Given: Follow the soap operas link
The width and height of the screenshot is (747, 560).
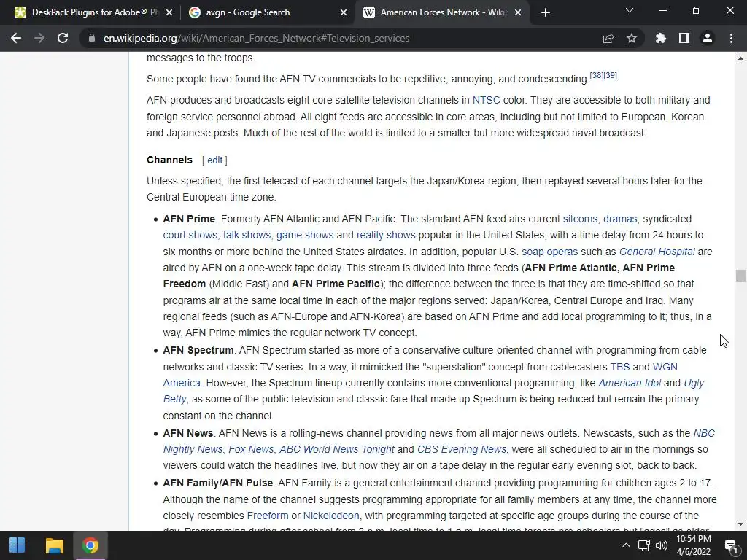Looking at the screenshot, I should tap(550, 252).
